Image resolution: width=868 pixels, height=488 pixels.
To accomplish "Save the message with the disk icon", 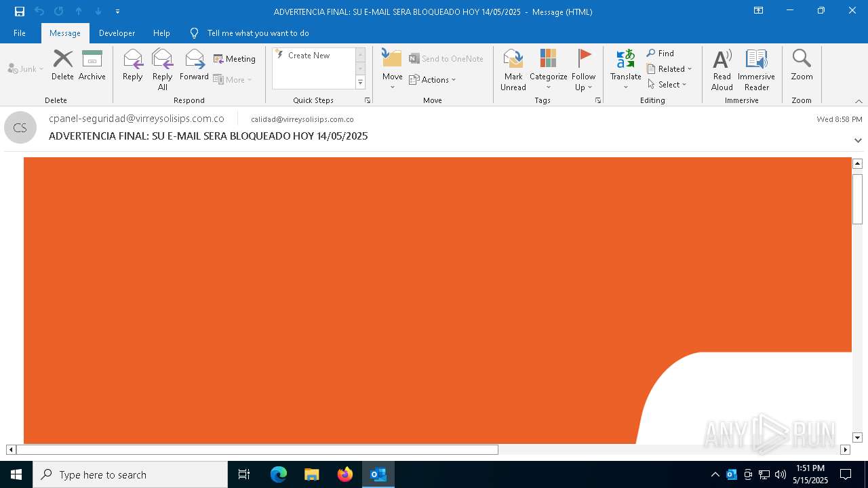I will (x=20, y=12).
